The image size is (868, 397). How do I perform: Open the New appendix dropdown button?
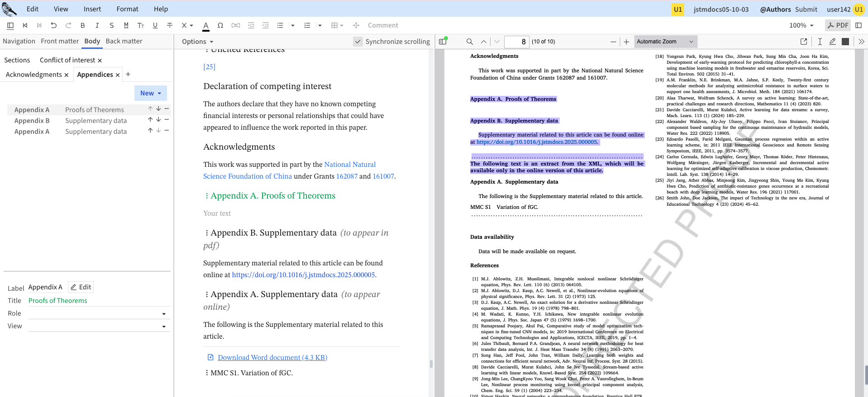[150, 93]
